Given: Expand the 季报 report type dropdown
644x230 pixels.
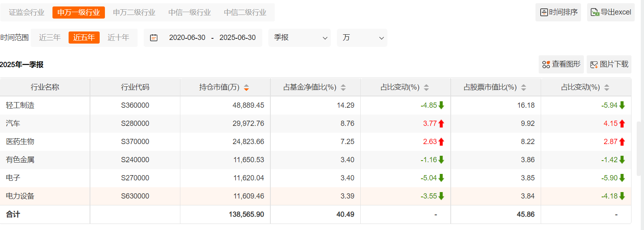Looking at the screenshot, I should (x=299, y=38).
